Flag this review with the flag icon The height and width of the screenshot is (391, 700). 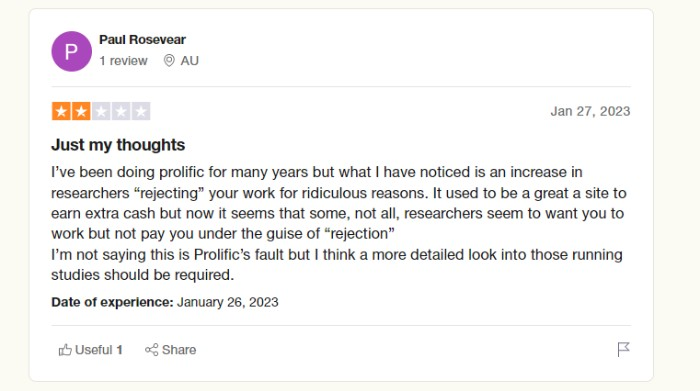coord(623,349)
